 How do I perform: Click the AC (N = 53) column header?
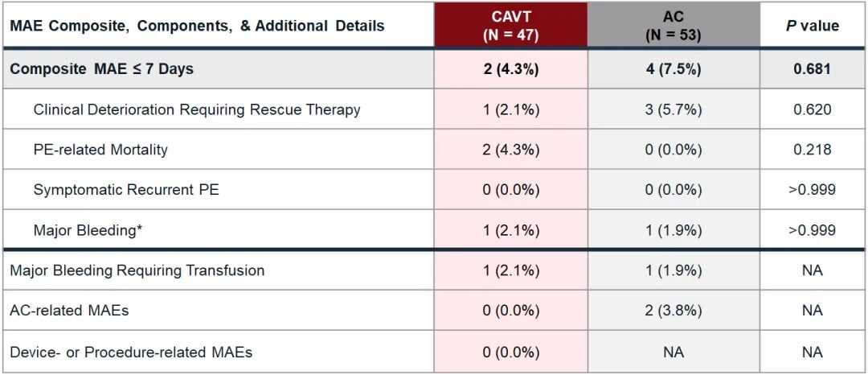pos(673,26)
